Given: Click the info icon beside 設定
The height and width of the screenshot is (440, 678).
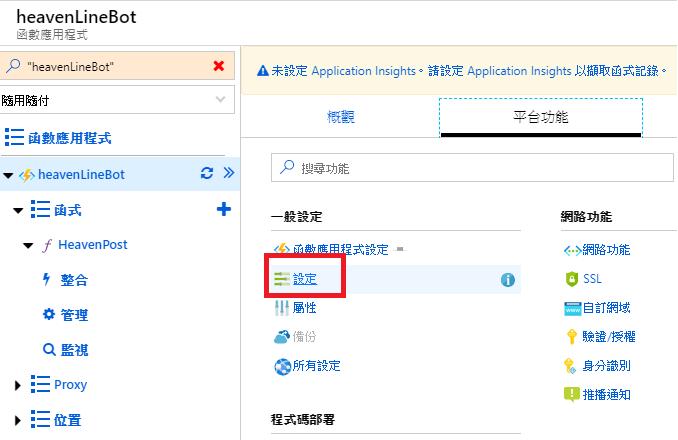Looking at the screenshot, I should (x=508, y=280).
